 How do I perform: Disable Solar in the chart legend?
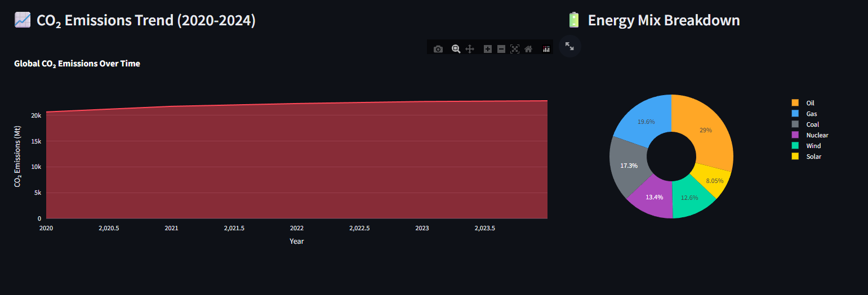[x=813, y=157]
